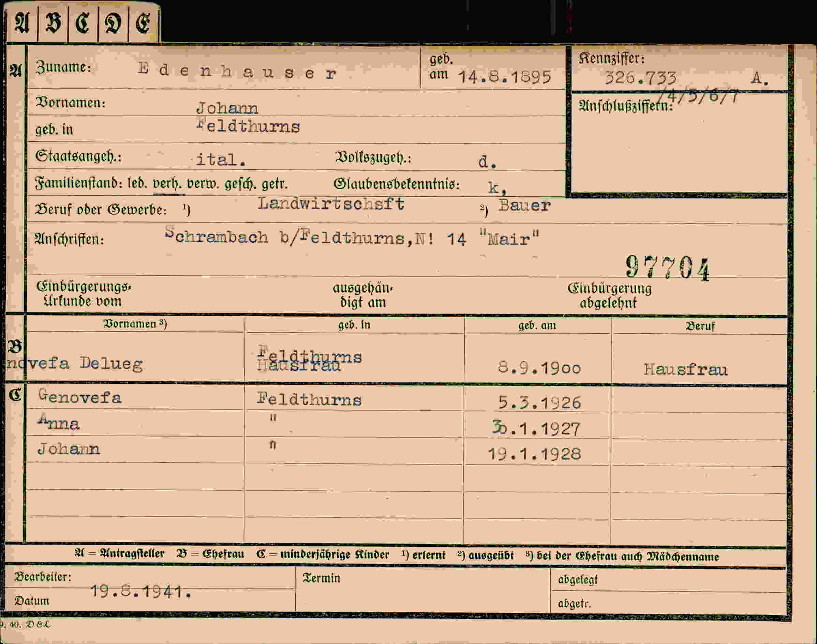This screenshot has height=644, width=817.
Task: Click the letter 'A.' beside Kennziffer
Action: pyautogui.click(x=760, y=78)
